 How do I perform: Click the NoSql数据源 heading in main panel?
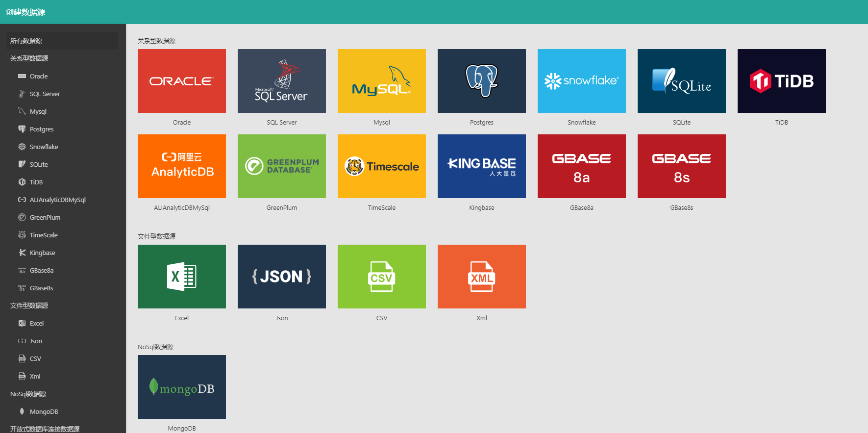156,347
